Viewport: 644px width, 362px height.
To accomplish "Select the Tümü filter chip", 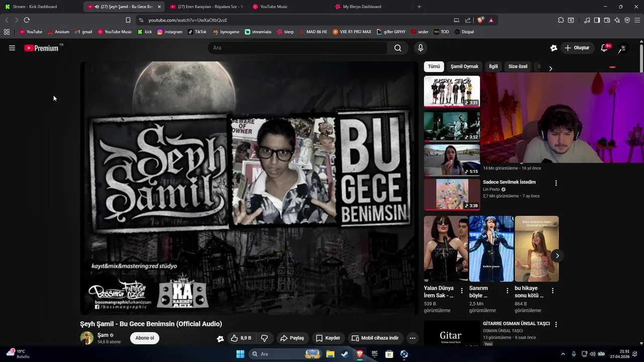I will [x=434, y=66].
